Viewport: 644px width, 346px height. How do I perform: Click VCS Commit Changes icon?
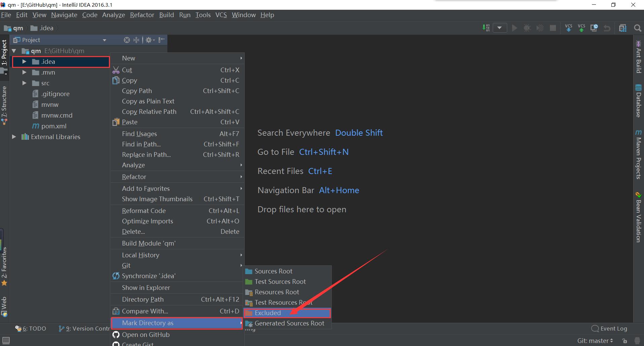click(x=581, y=28)
